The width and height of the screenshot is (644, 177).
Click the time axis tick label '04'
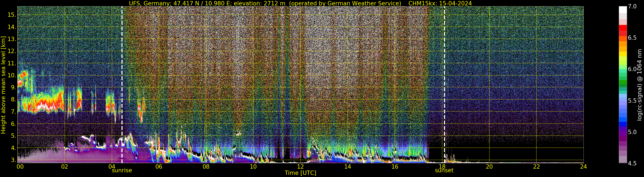click(x=112, y=166)
